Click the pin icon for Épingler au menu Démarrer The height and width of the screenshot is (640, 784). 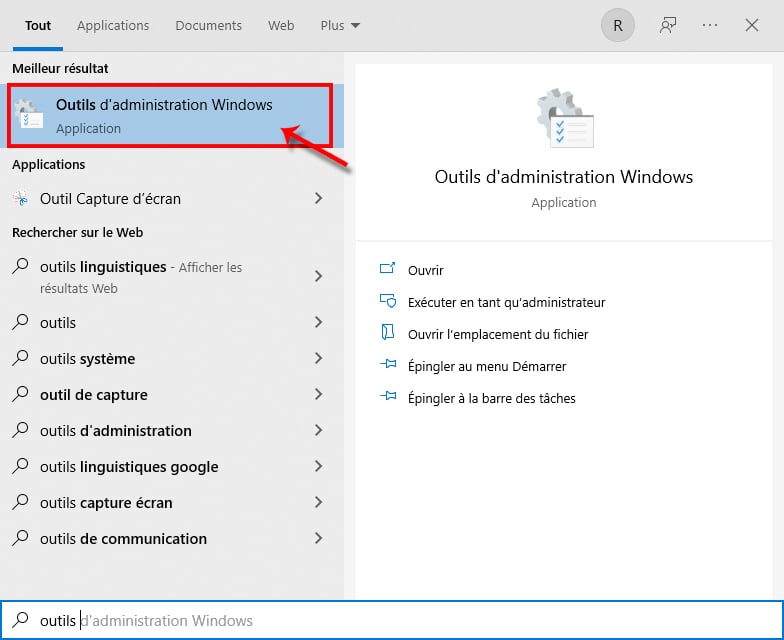pyautogui.click(x=388, y=364)
